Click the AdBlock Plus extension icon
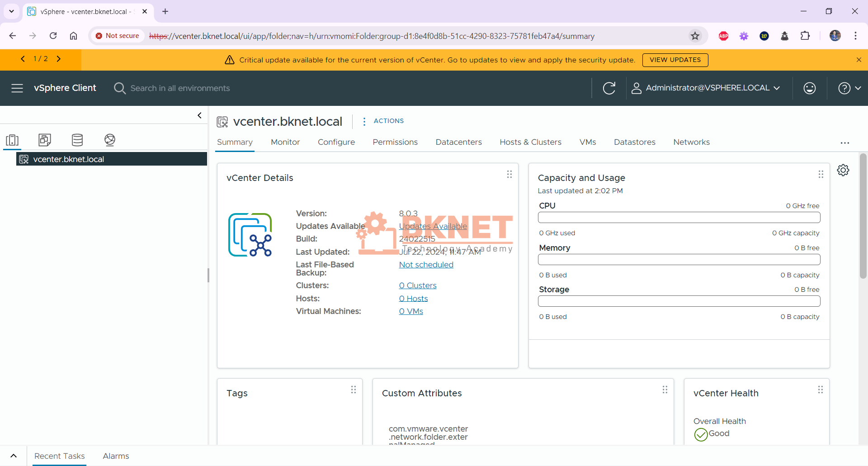The width and height of the screenshot is (868, 466). coord(723,36)
